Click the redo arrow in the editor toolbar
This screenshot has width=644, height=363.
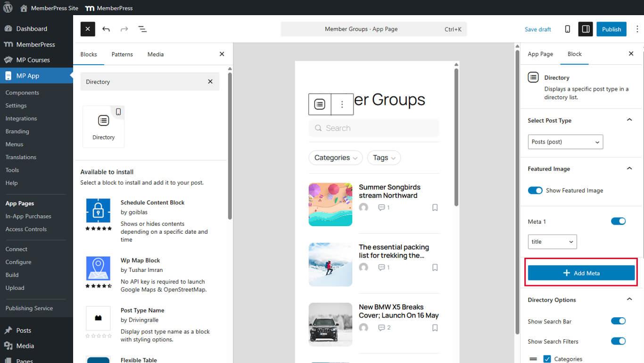pos(124,29)
